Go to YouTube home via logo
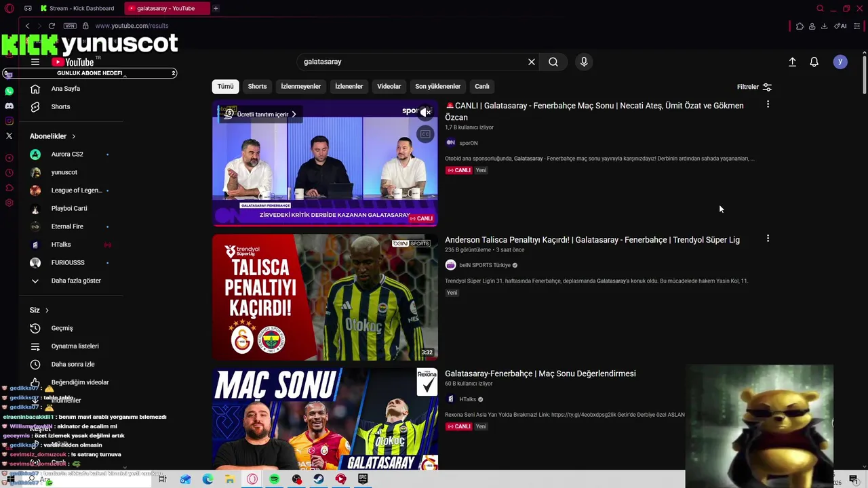868x488 pixels. coord(73,62)
